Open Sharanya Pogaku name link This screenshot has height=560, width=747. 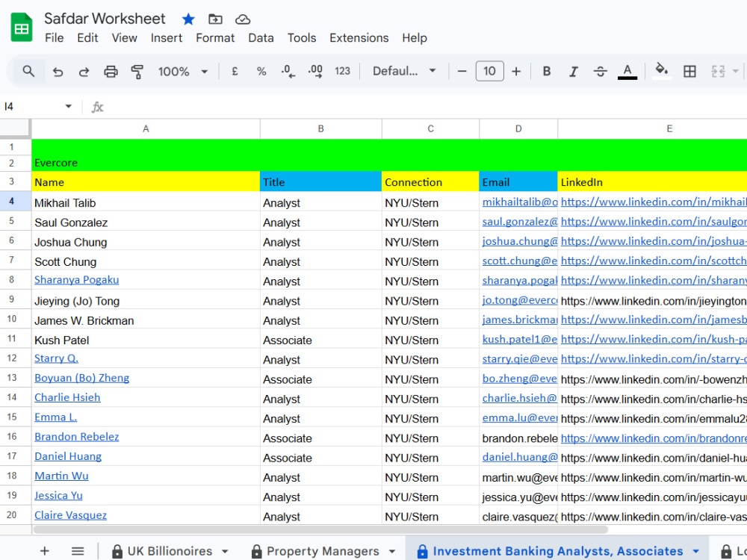click(x=77, y=280)
